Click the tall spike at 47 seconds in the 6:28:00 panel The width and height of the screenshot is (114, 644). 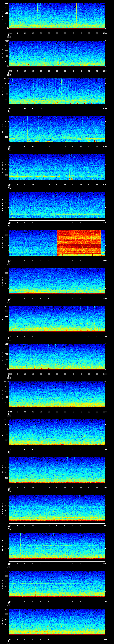tap(85, 546)
